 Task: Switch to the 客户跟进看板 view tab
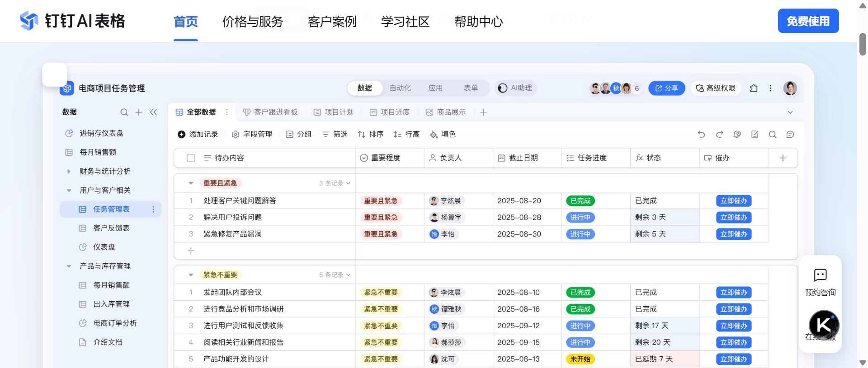270,112
